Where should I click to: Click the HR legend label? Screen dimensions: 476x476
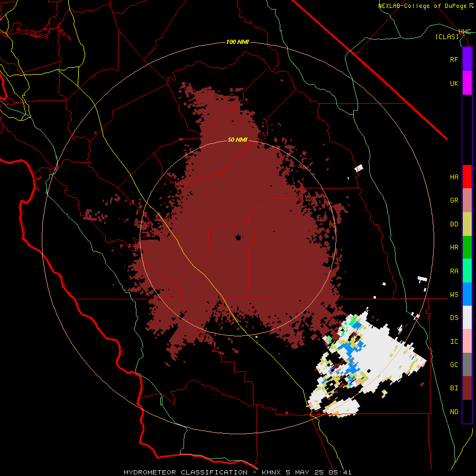tap(454, 248)
